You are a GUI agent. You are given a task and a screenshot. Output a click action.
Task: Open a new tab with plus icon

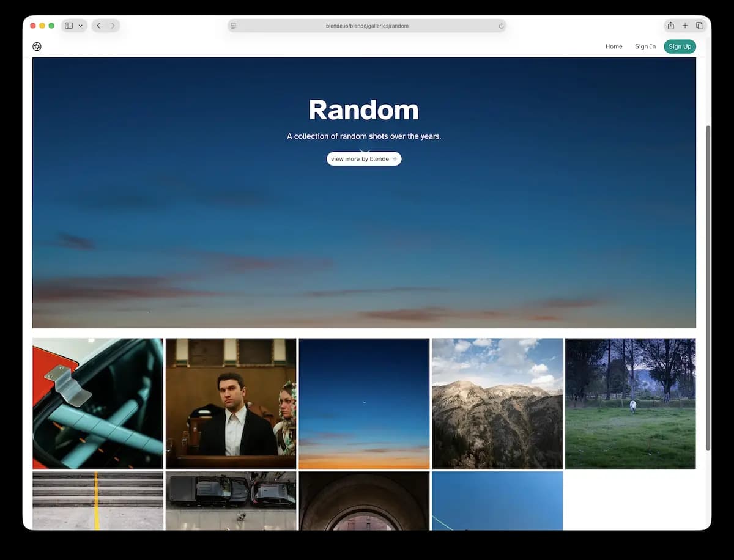pos(685,26)
